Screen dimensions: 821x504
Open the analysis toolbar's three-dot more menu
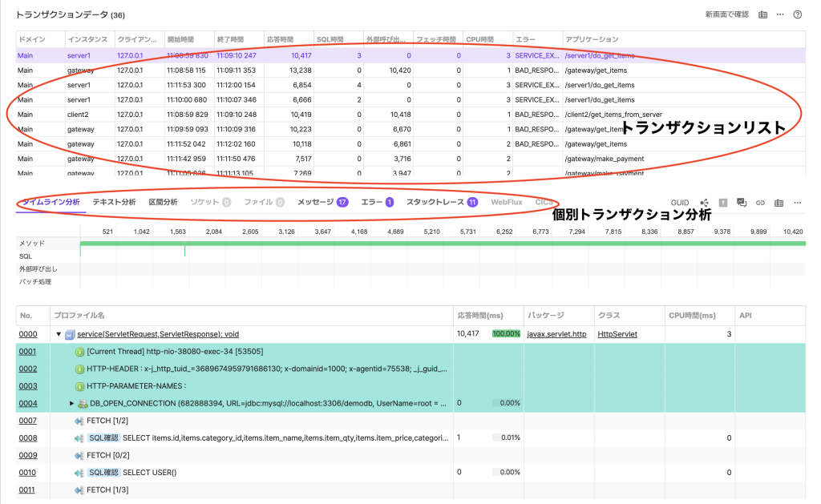[x=798, y=203]
